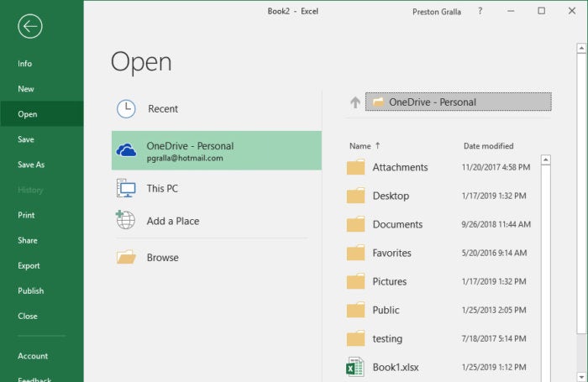Image resolution: width=588 pixels, height=382 pixels.
Task: Open the Attachments folder name
Action: pyautogui.click(x=400, y=167)
